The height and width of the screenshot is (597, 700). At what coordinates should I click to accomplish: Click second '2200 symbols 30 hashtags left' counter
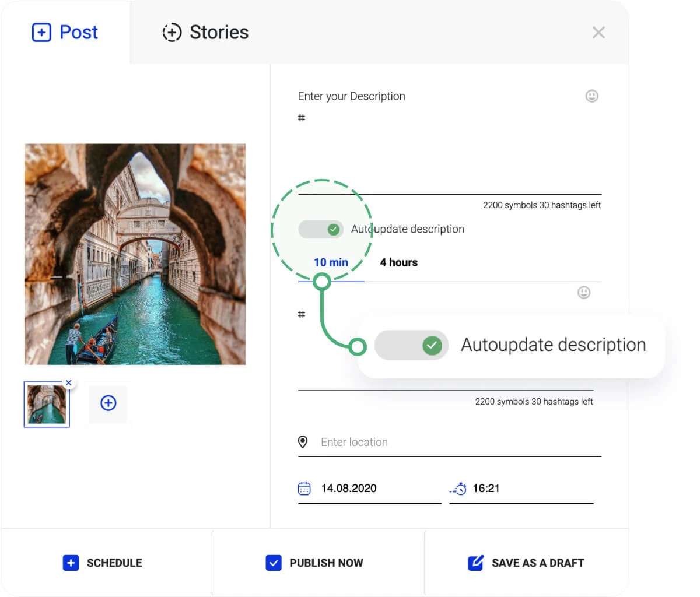(x=534, y=402)
